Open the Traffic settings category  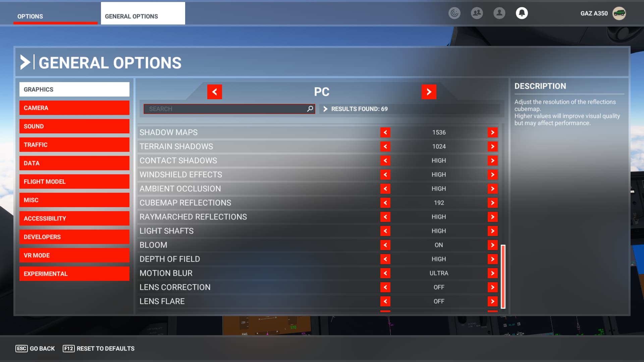[74, 145]
